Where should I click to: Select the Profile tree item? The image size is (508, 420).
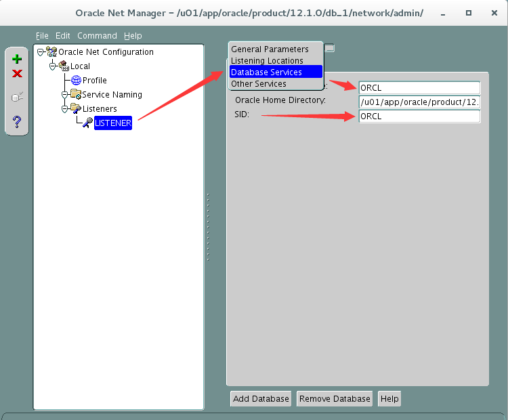pyautogui.click(x=95, y=81)
